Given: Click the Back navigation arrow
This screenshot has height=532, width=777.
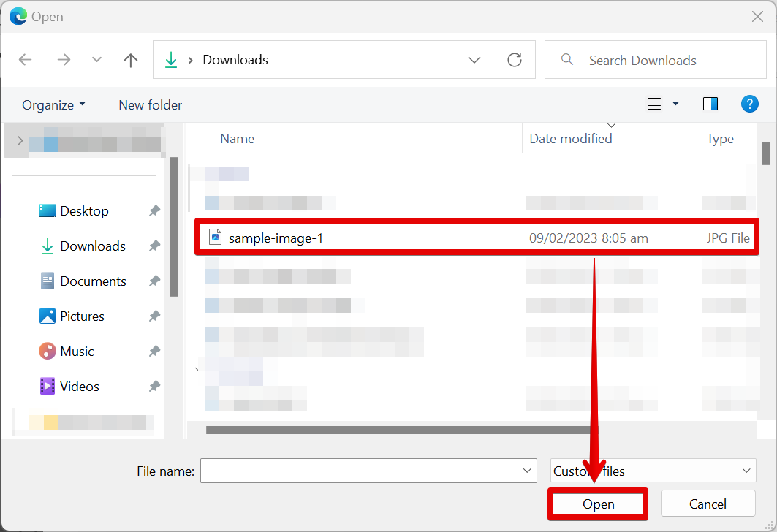Looking at the screenshot, I should coord(26,60).
